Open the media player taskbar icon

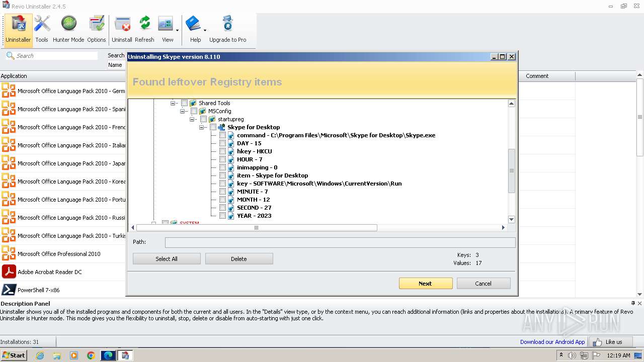pyautogui.click(x=74, y=355)
